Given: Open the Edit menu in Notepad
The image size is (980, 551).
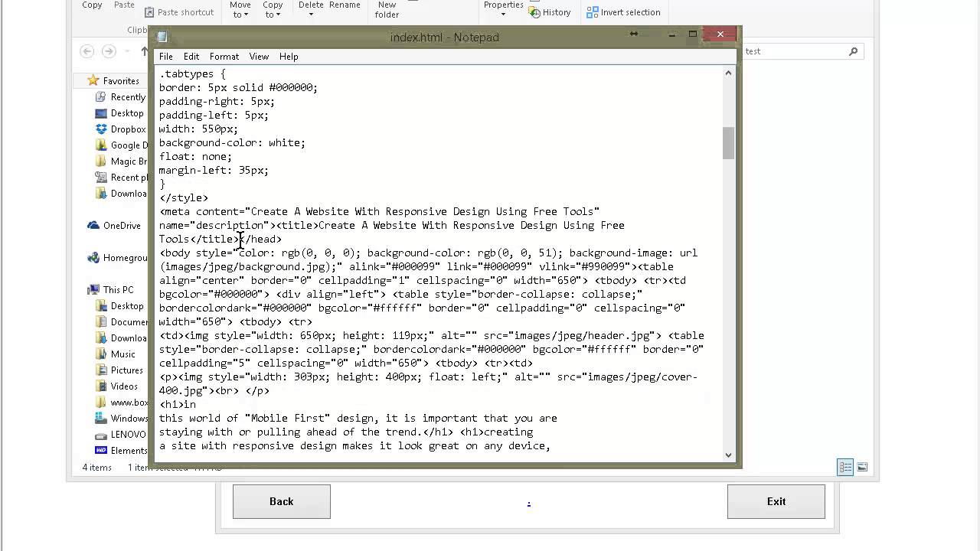Looking at the screenshot, I should click(x=191, y=57).
